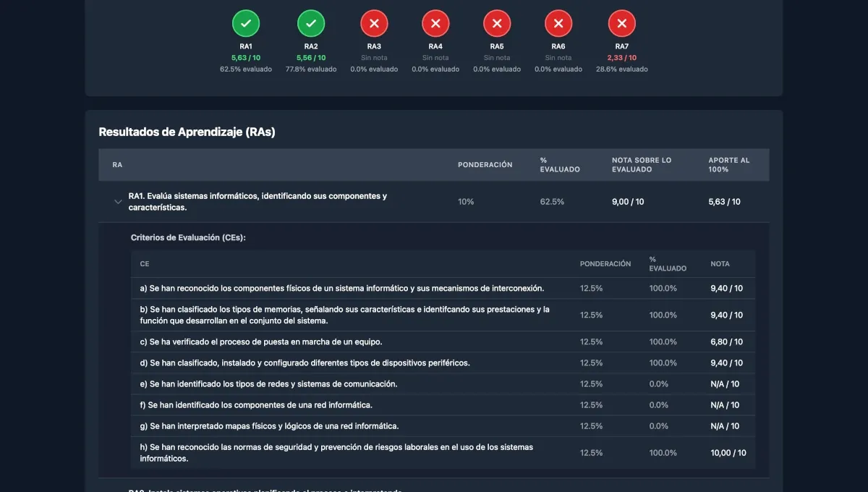
Task: Click the green checkmark icon above RA1
Action: [x=246, y=22]
